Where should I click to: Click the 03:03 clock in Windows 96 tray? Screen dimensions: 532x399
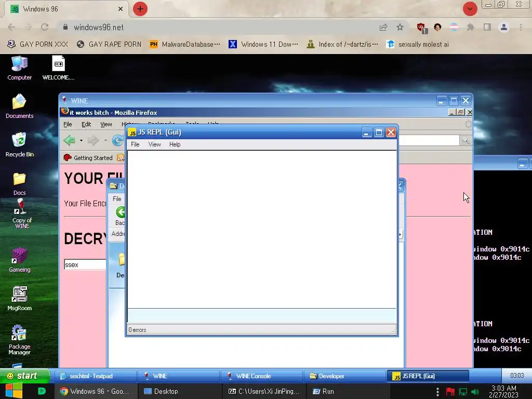(517, 376)
